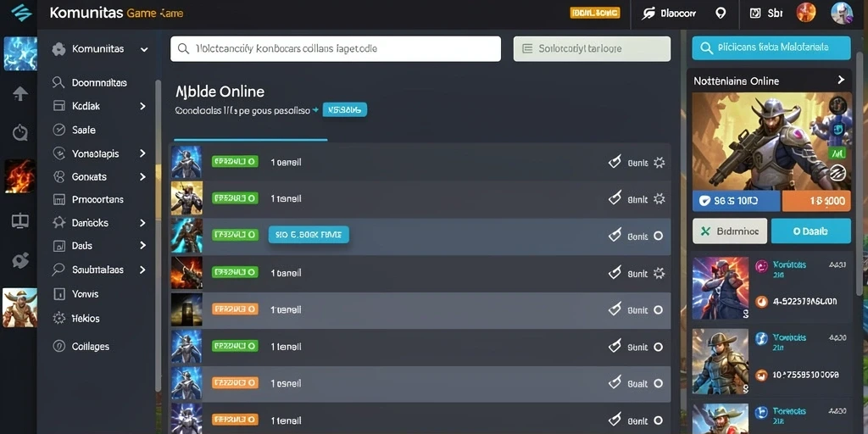Open Doonnnaltas search item in sidebar
This screenshot has width=868, height=434.
tap(90, 82)
